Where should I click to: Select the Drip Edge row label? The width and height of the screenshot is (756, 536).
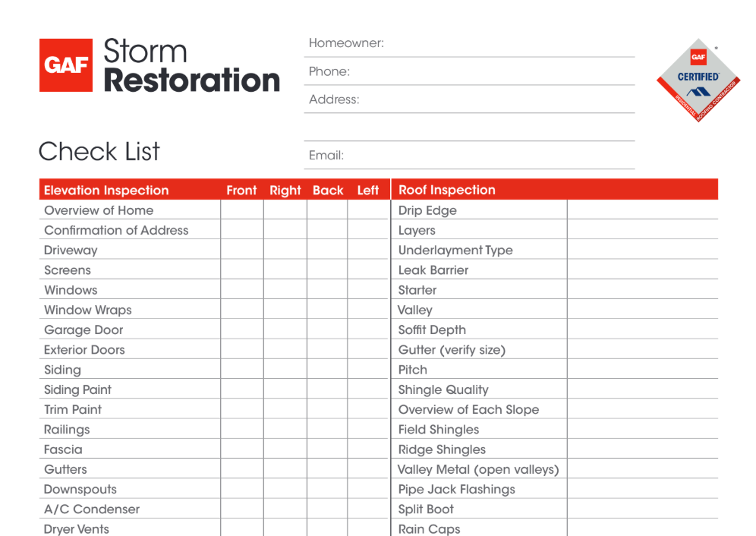[427, 211]
